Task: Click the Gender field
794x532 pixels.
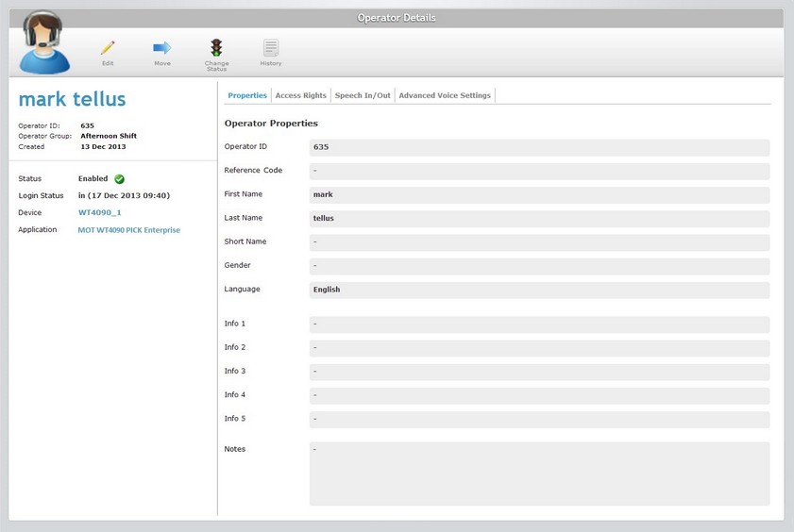Action: pyautogui.click(x=539, y=266)
